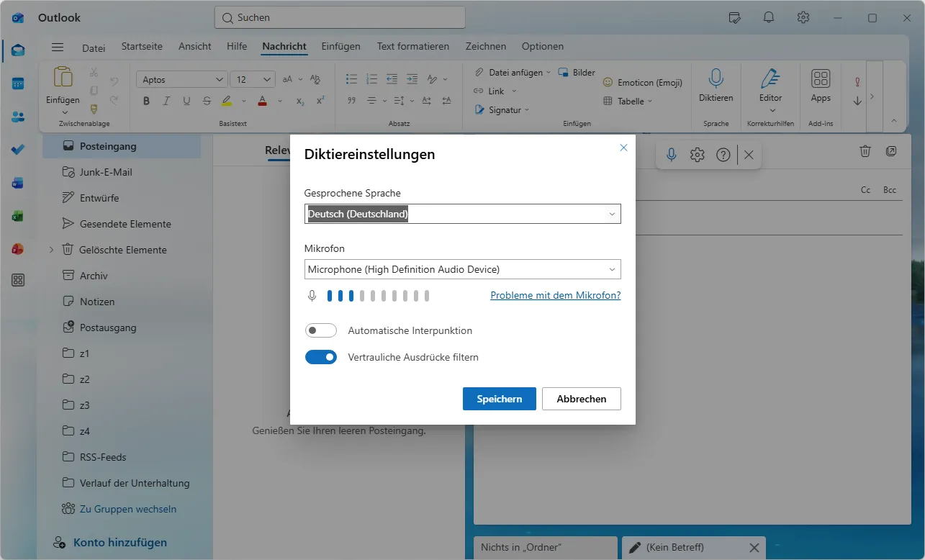Toggle Automatische Interpunktion switch
This screenshot has height=560, width=925.
321,330
